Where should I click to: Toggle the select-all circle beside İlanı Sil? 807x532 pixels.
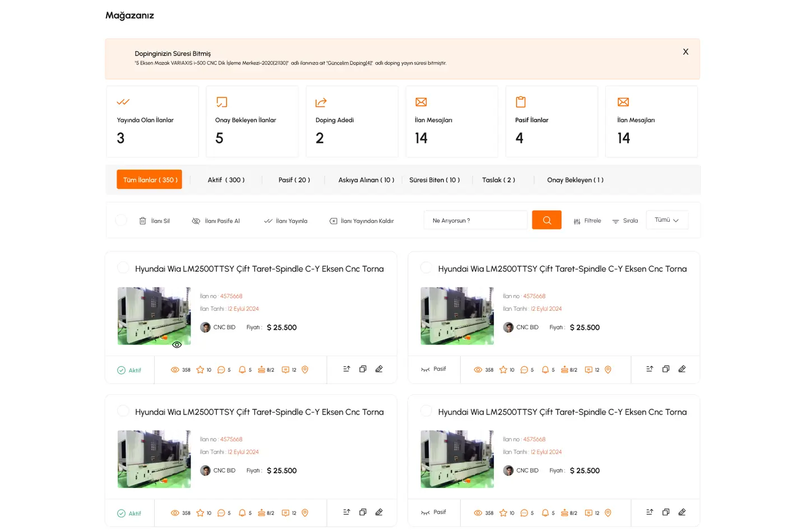[x=121, y=220]
